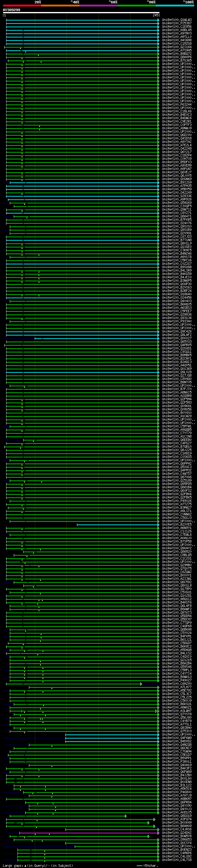Select hit label UniRef100_P38011
The height and width of the screenshot is (868, 197).
tap(177, 761)
